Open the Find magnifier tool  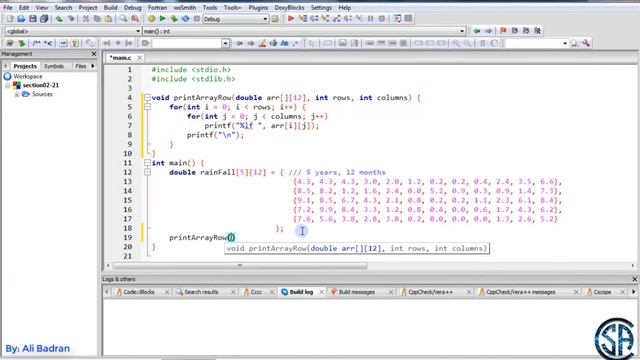123,19
